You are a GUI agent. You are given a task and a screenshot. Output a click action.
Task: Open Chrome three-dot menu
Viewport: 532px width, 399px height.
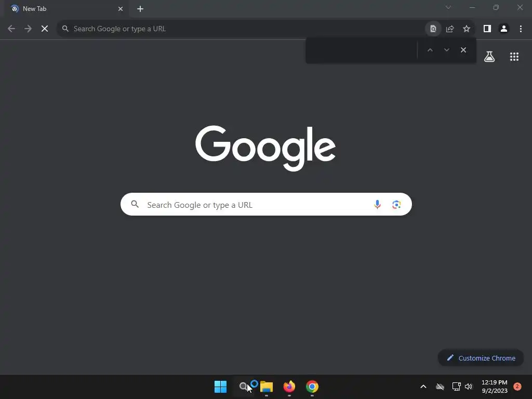(521, 29)
